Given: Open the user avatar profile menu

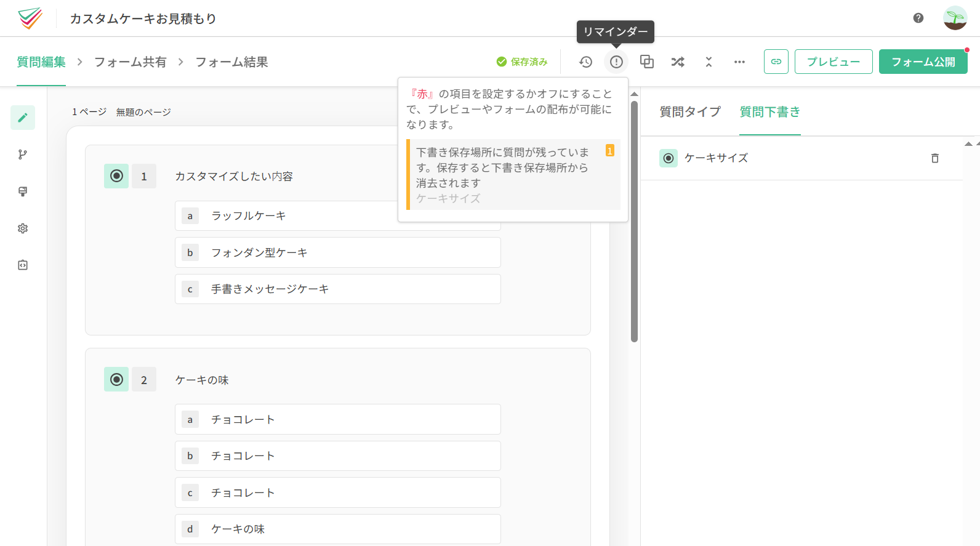Looking at the screenshot, I should [955, 18].
